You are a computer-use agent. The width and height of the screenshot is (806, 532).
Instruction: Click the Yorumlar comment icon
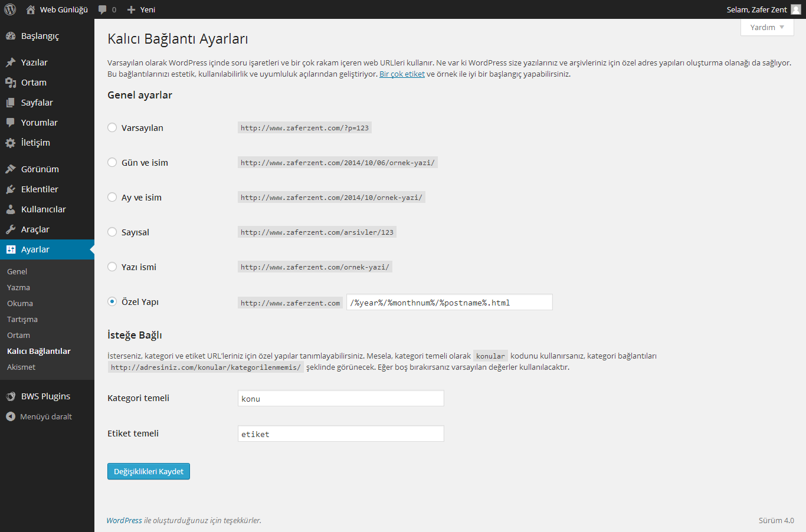pos(11,123)
